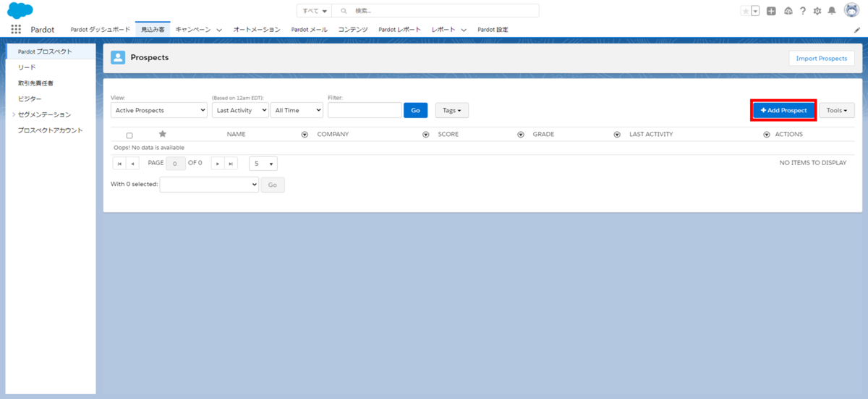Select Pardot プロスペクト in sidebar
The image size is (868, 399).
[51, 51]
